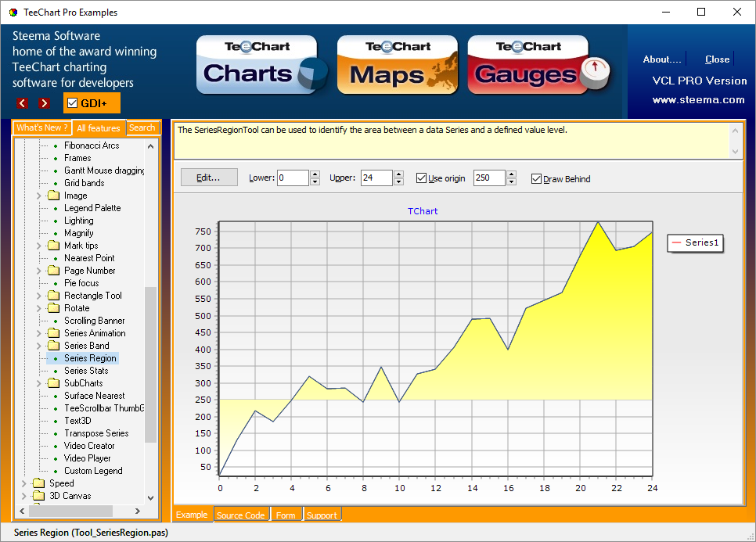Increase the origin value with up spinner

tap(512, 174)
